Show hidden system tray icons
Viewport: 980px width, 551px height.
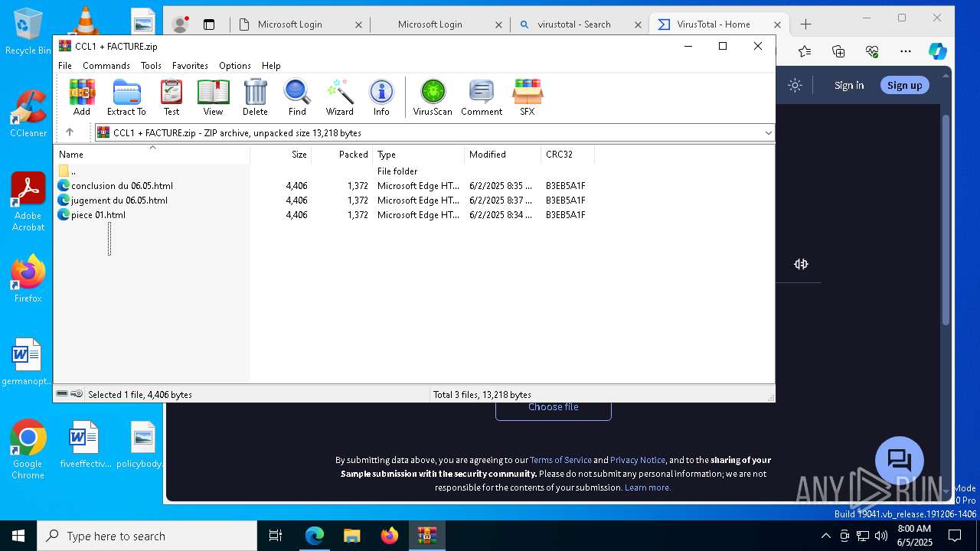(825, 536)
